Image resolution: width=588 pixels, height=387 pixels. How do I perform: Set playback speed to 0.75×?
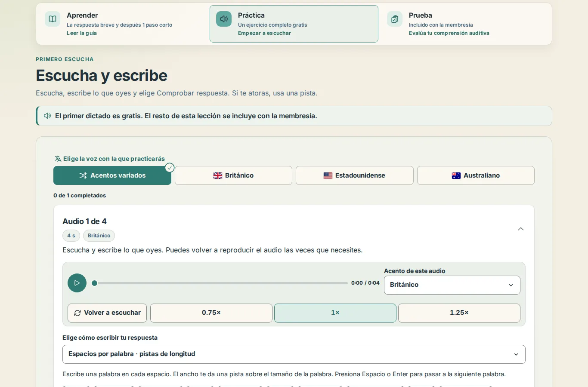[x=211, y=313]
